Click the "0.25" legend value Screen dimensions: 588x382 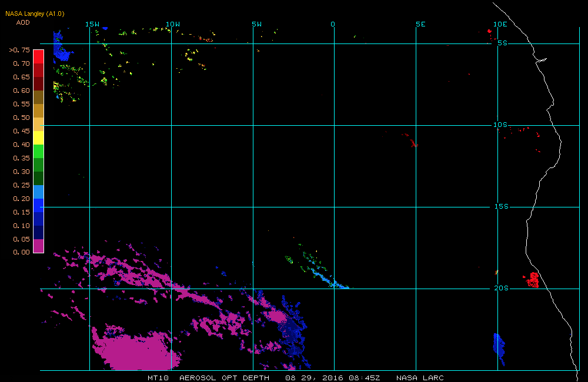pyautogui.click(x=21, y=185)
